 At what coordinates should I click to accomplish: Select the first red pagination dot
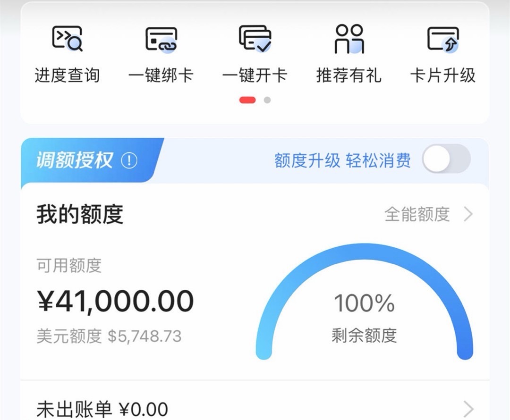tap(247, 100)
